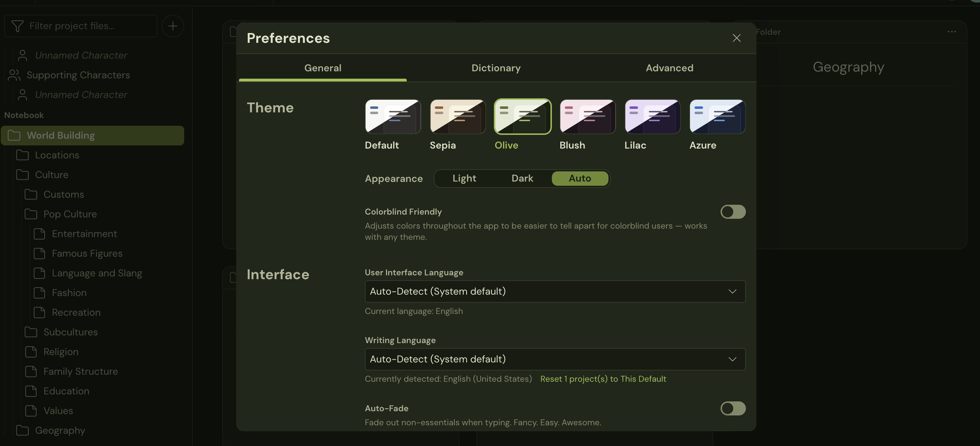Switch to the Advanced tab

pyautogui.click(x=669, y=68)
